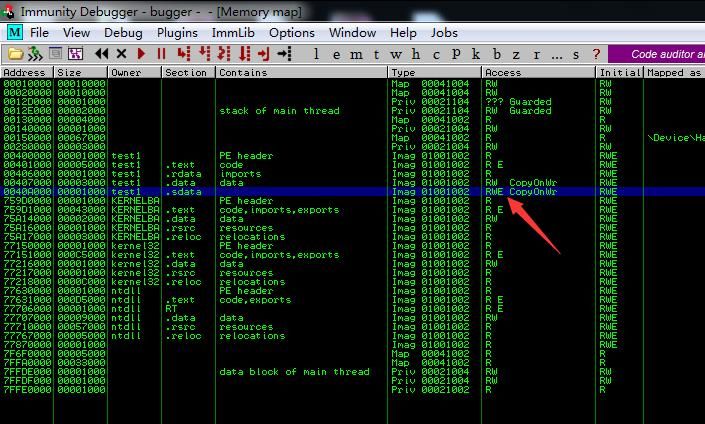The height and width of the screenshot is (424, 705).
Task: Open the Options menu
Action: click(292, 33)
